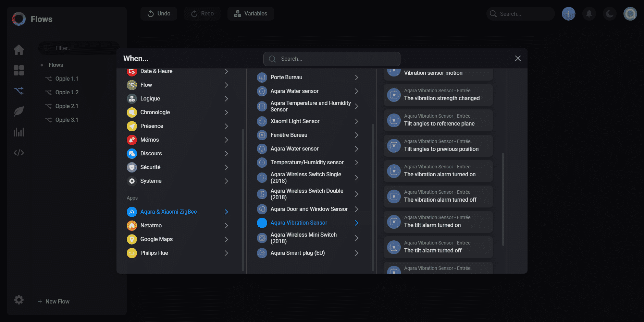Screen dimensions: 644x322
Task: Open the Insights bar chart sidebar icon
Action: tap(19, 132)
